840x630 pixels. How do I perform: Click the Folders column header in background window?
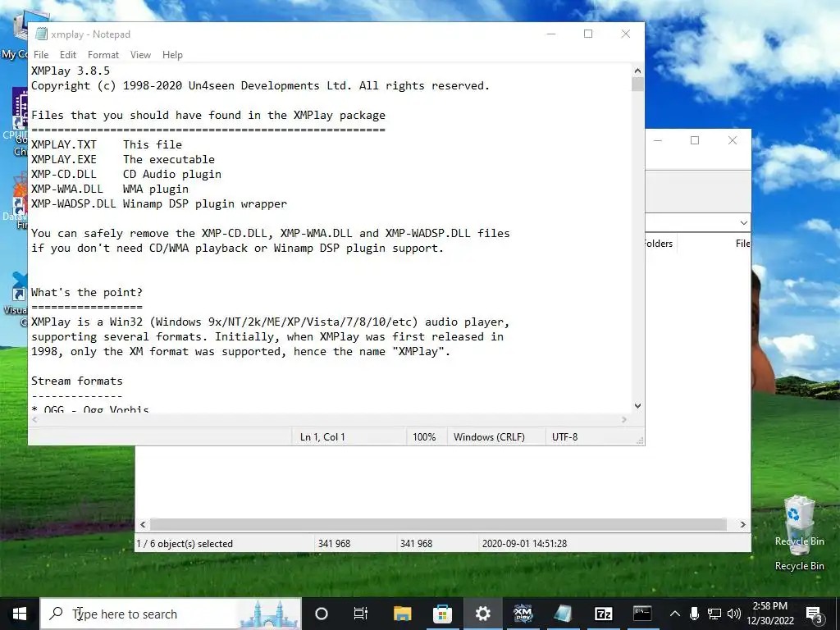tap(659, 244)
